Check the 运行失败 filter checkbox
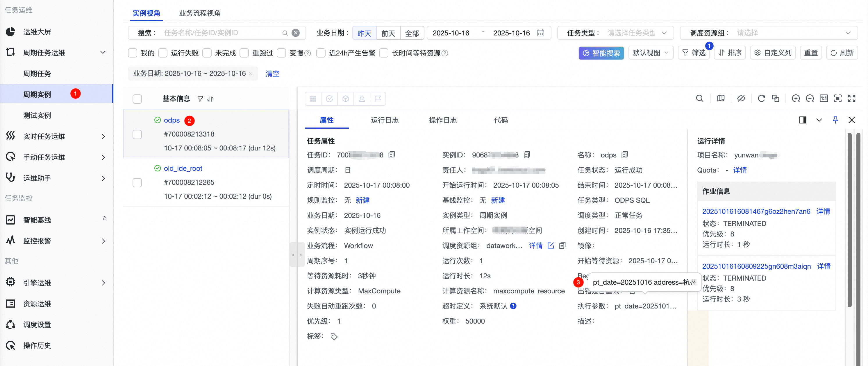868x366 pixels. (x=163, y=53)
